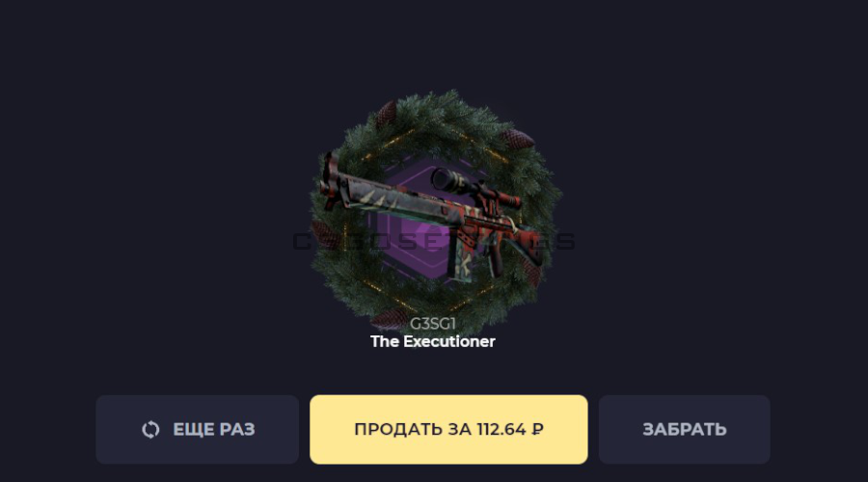This screenshot has width=868, height=482.
Task: Click the pine cone beside G3SG1 label
Action: point(390,319)
